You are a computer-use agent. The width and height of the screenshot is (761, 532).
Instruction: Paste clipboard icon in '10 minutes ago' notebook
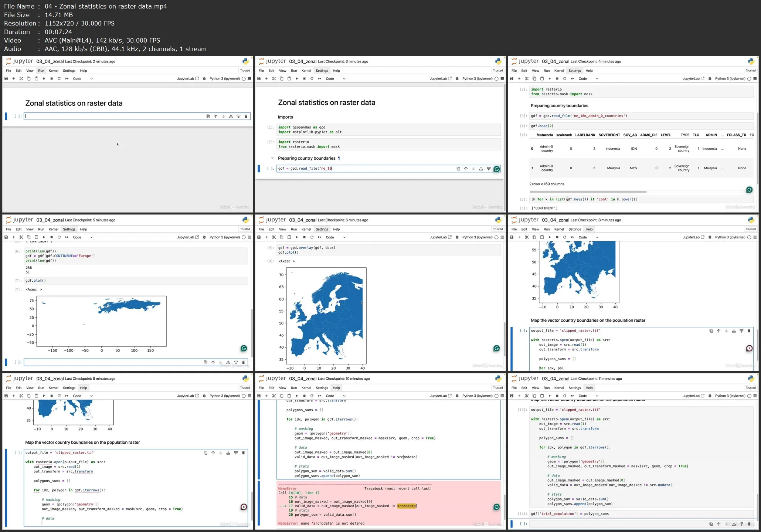click(289, 396)
